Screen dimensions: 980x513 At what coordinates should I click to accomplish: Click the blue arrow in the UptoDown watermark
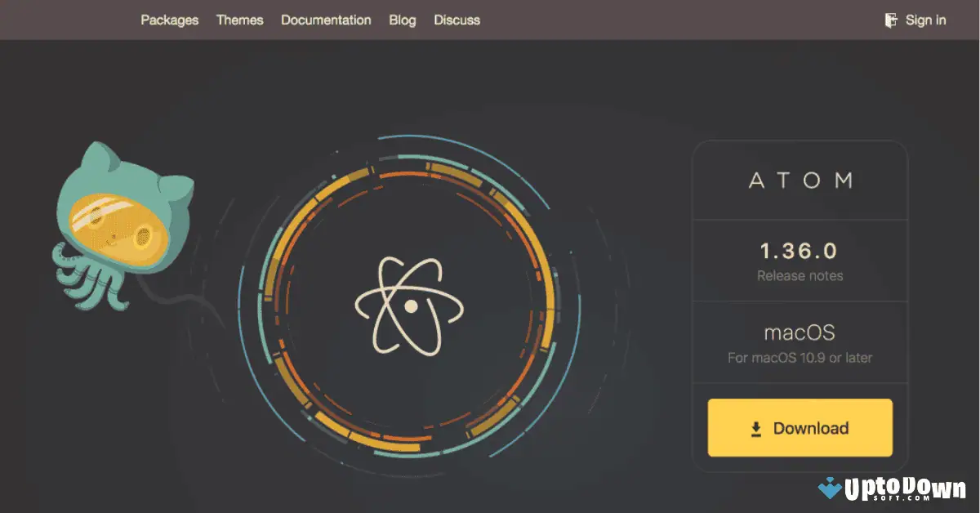pos(831,488)
